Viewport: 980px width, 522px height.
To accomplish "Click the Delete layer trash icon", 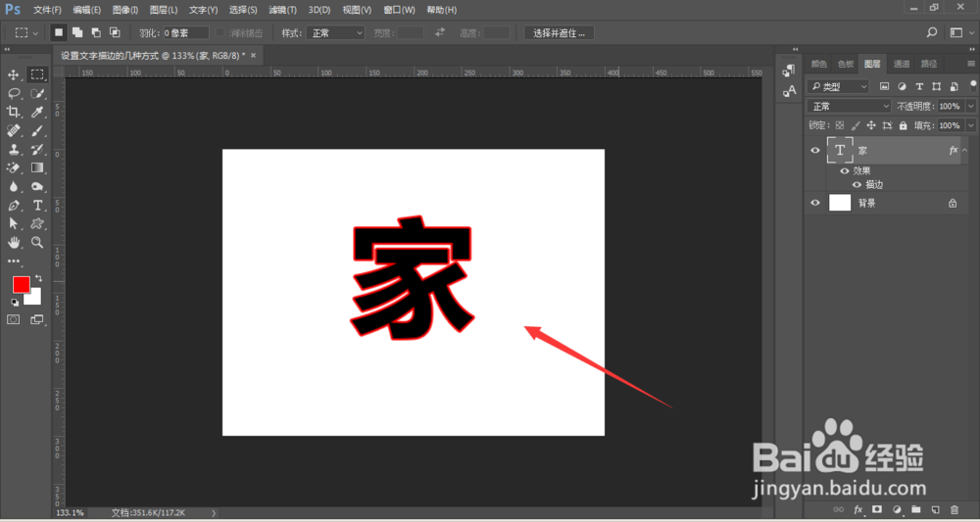I will click(x=955, y=509).
